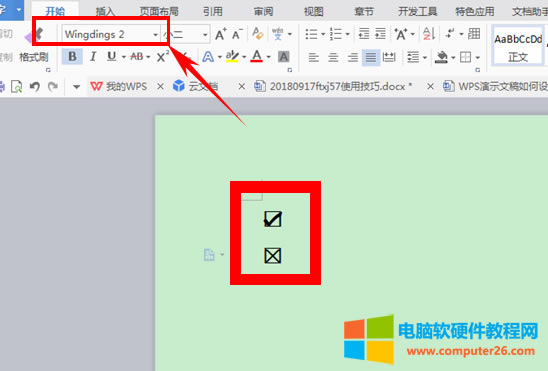Click the superscript X² icon
The width and height of the screenshot is (548, 371).
162,56
